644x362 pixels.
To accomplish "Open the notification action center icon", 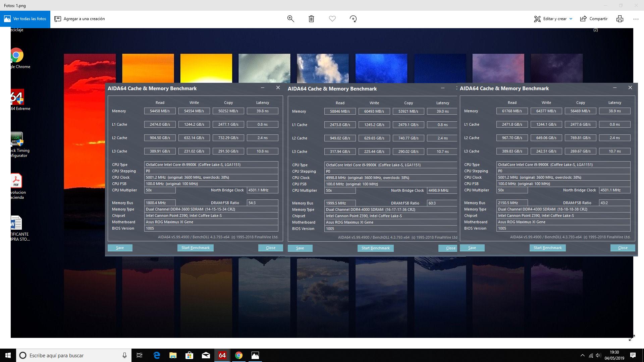I will click(x=633, y=355).
